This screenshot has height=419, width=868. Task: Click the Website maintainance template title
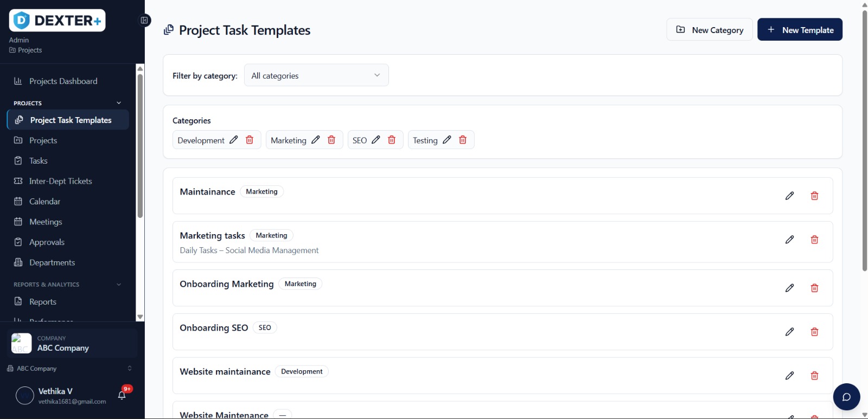click(x=225, y=372)
